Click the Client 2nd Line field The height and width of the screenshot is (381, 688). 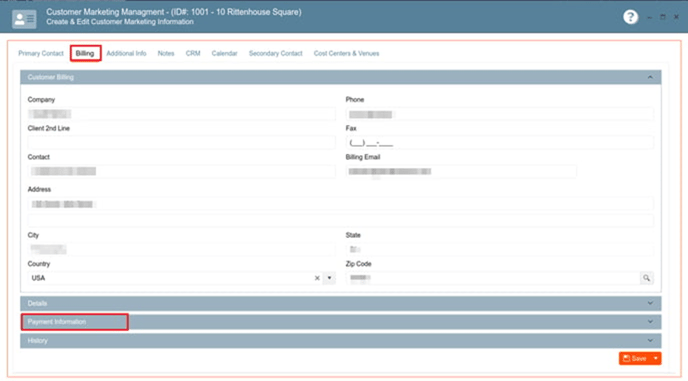click(x=182, y=143)
